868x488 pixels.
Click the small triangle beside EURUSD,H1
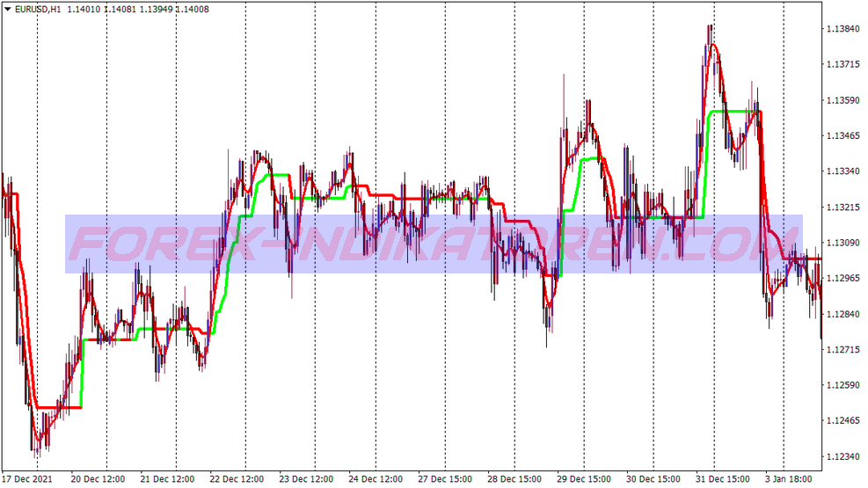pos(8,10)
